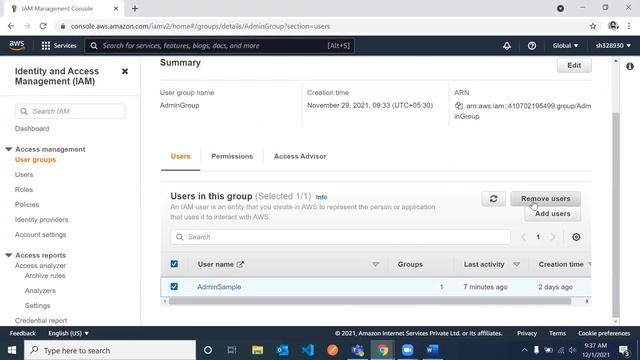Open table preferences gear icon

(576, 237)
